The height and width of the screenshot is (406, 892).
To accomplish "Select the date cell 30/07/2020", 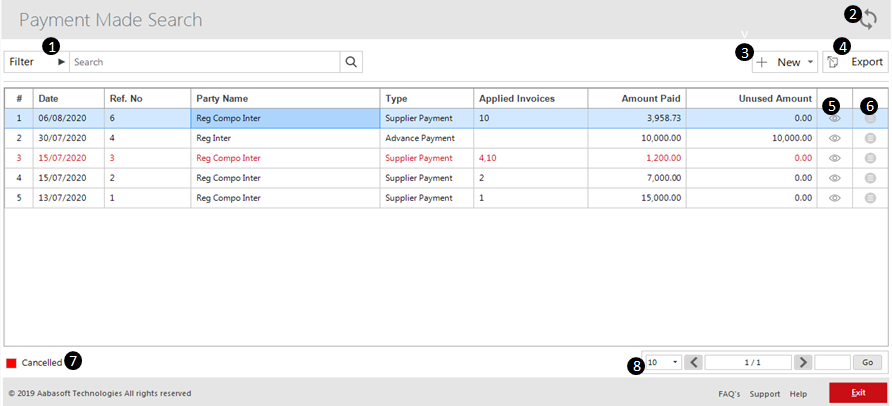I will coord(69,138).
